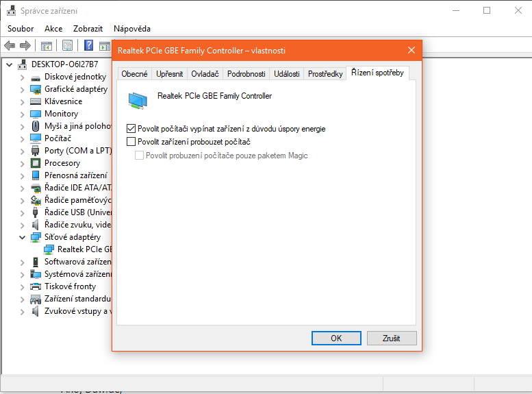The width and height of the screenshot is (532, 394).
Task: Expand the Systémová zařízení node
Action: (x=22, y=275)
